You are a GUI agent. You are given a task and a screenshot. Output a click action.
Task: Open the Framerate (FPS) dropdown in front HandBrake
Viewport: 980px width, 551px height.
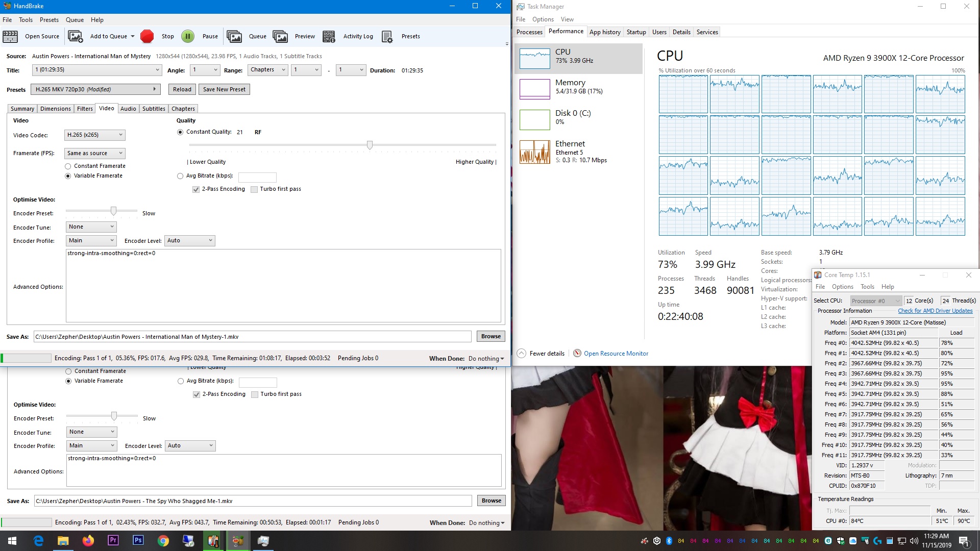point(95,154)
